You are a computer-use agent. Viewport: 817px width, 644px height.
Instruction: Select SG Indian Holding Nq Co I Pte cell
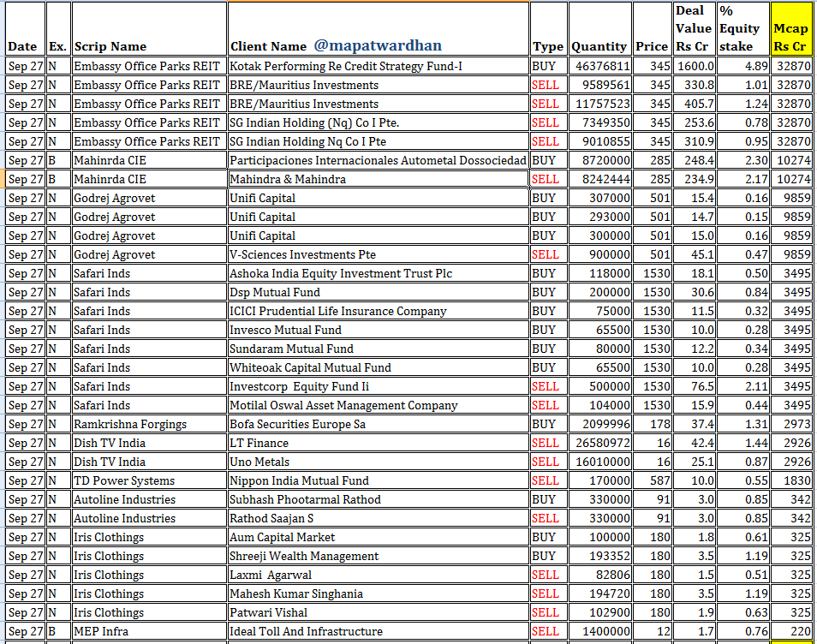coord(379,141)
